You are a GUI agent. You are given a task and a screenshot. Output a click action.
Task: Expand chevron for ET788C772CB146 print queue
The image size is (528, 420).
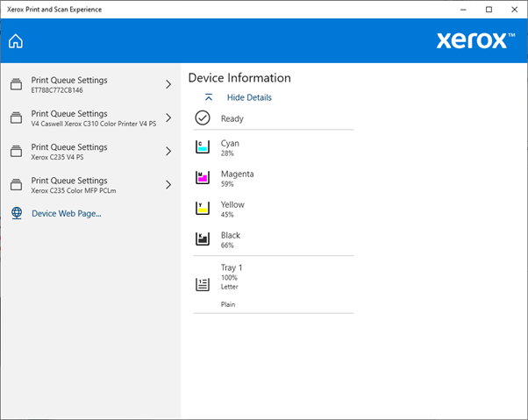click(x=168, y=84)
